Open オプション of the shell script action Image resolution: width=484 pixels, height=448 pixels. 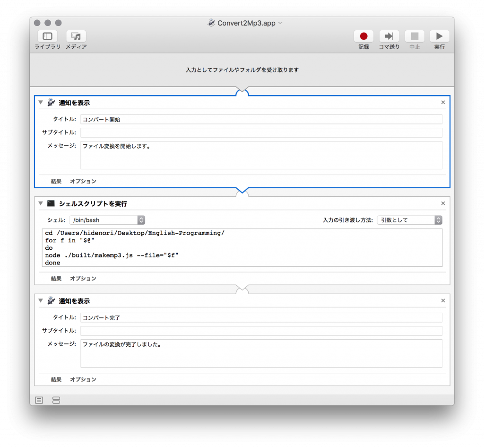click(x=83, y=279)
